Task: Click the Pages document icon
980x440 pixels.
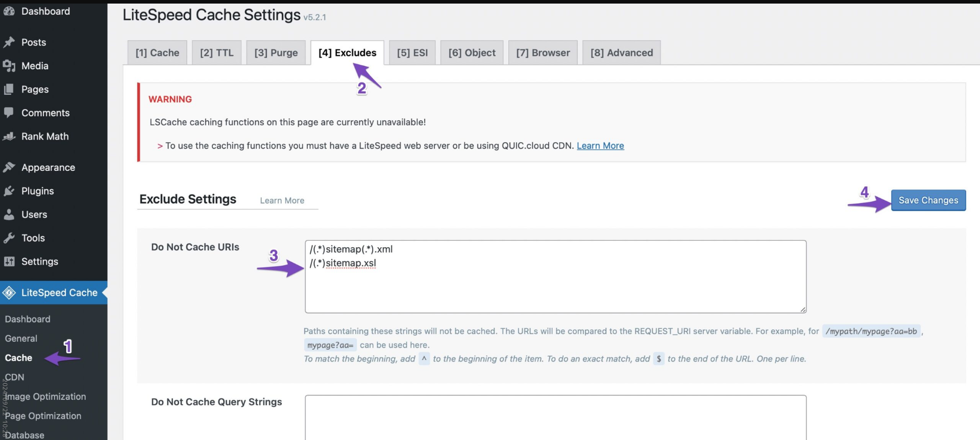Action: pyautogui.click(x=9, y=89)
